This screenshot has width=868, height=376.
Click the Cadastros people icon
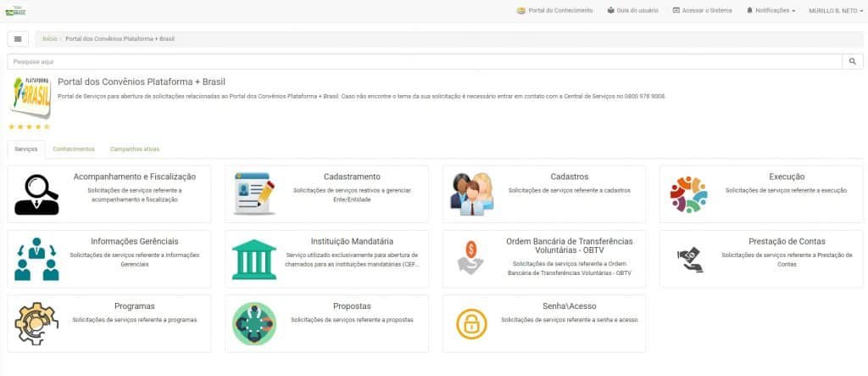(x=471, y=194)
